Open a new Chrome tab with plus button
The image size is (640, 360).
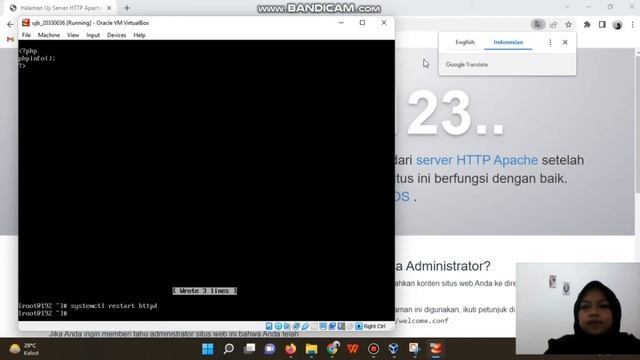(x=127, y=8)
